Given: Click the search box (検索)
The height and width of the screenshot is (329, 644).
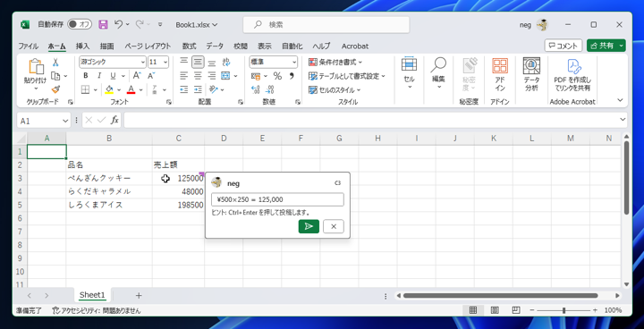Looking at the screenshot, I should (326, 25).
